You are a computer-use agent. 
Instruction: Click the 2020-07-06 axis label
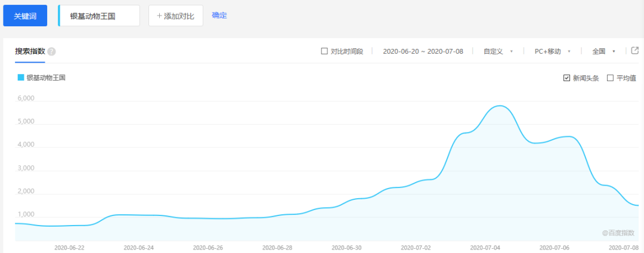click(555, 248)
